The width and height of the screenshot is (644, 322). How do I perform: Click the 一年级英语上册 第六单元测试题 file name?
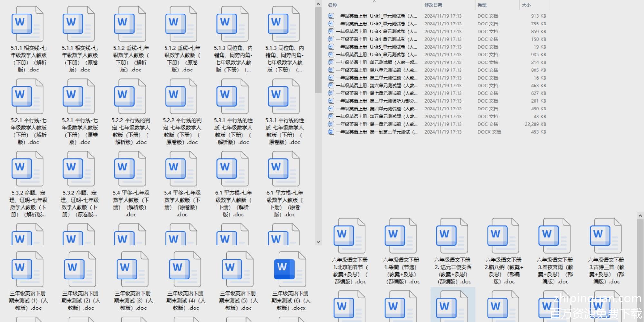tap(376, 86)
